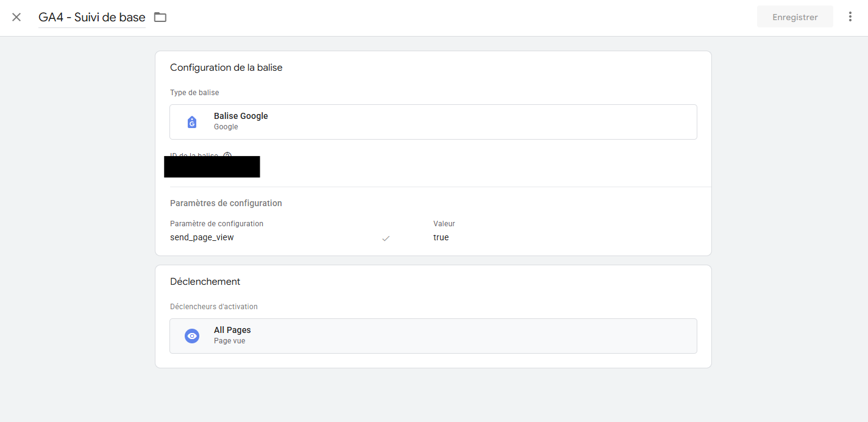Select the 'Balise Google' tag type title
Screen dimensions: 868x422
(x=241, y=116)
